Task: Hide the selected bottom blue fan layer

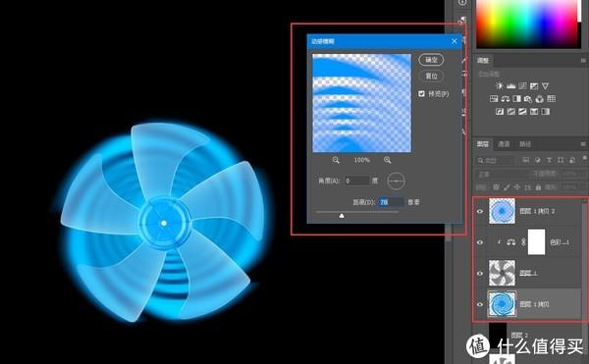Action: (480, 304)
